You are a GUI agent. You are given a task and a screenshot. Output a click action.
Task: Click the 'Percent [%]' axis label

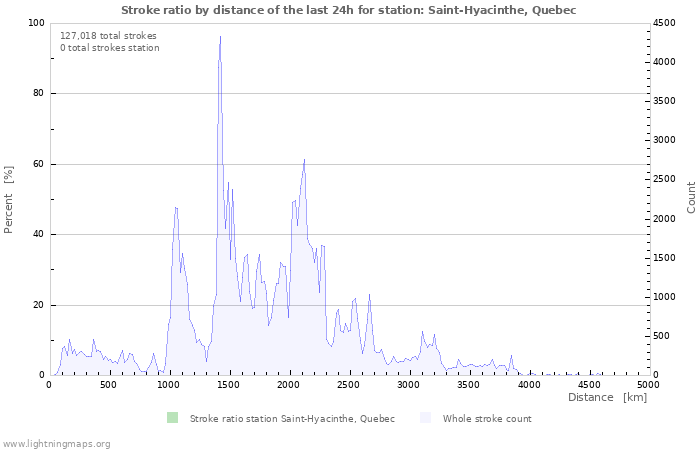(8, 200)
